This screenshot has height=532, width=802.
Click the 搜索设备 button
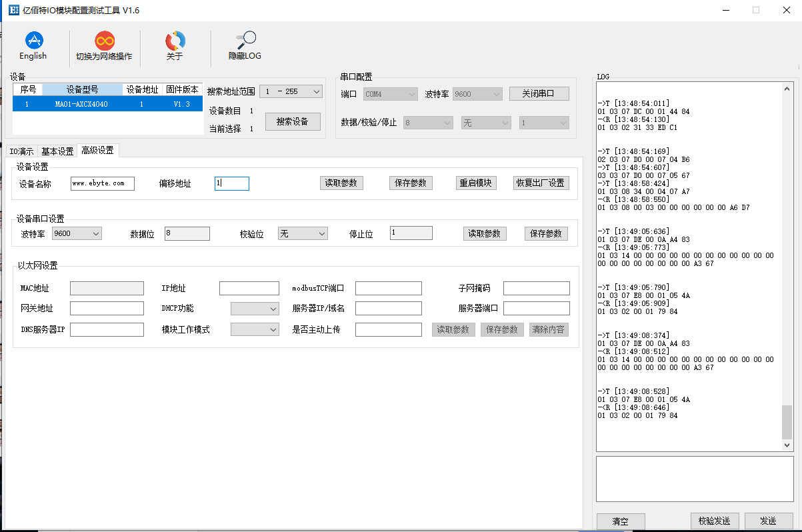point(293,122)
